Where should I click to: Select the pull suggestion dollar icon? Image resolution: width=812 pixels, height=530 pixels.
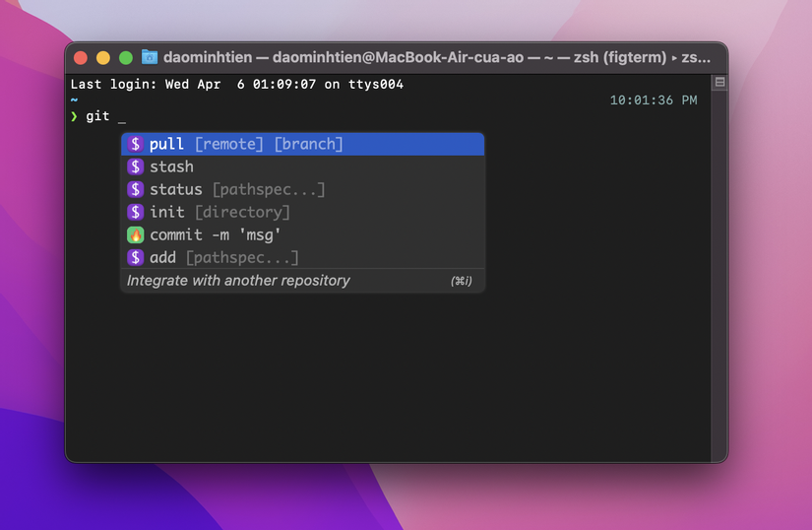(x=135, y=144)
